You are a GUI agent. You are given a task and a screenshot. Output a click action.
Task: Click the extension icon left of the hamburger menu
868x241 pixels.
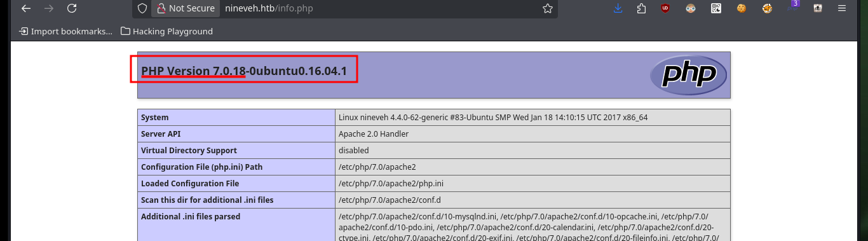818,9
